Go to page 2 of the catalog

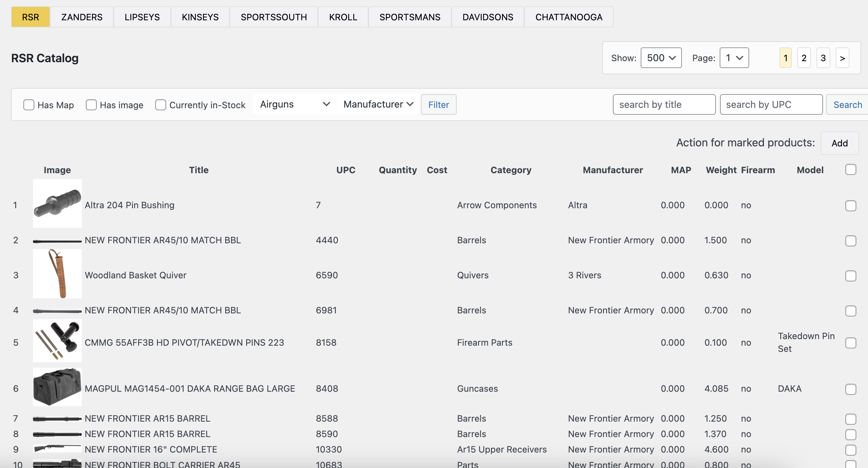click(x=804, y=58)
